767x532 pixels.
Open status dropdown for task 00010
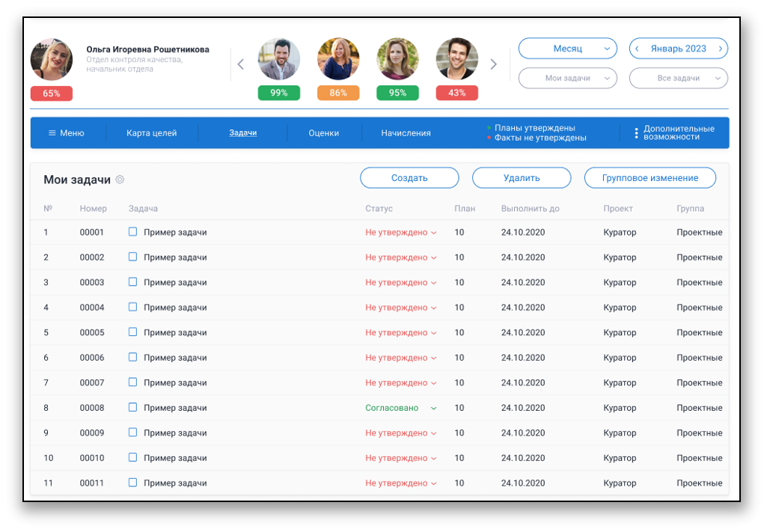[x=400, y=458]
